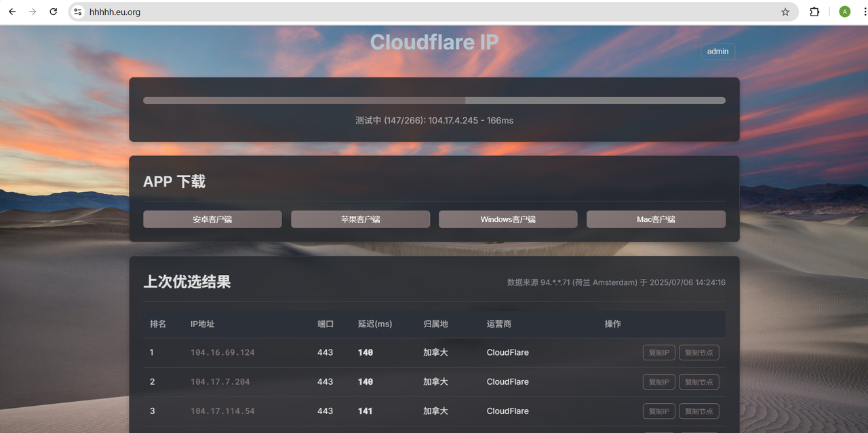This screenshot has height=433, width=868.
Task: Click 加拿大 location in row 2
Action: (435, 382)
